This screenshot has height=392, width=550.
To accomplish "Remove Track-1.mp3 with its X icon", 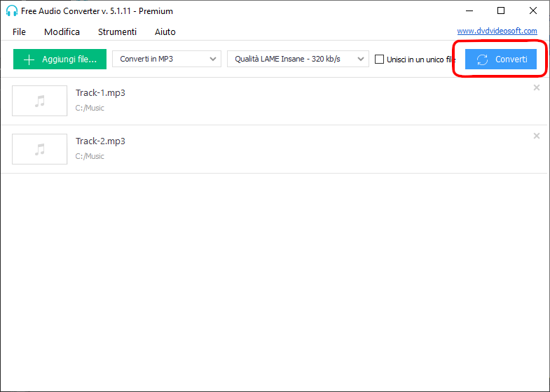I will (536, 87).
